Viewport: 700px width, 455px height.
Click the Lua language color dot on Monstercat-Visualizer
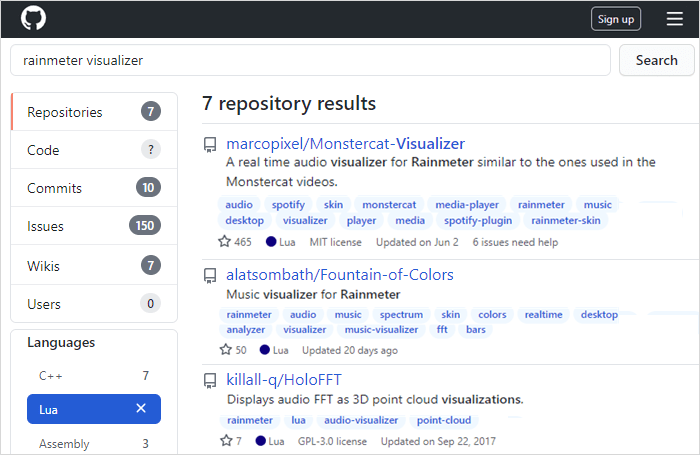[271, 242]
